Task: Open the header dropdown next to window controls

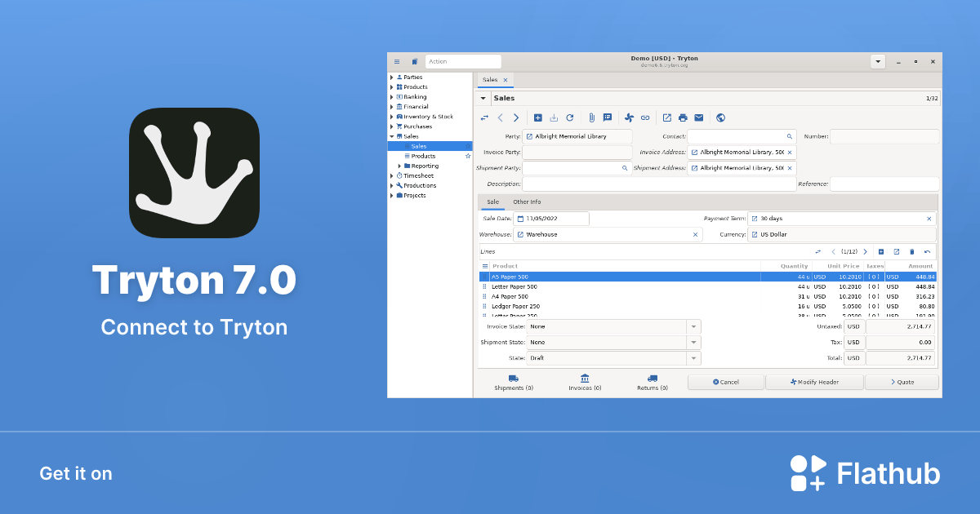Action: coord(878,61)
